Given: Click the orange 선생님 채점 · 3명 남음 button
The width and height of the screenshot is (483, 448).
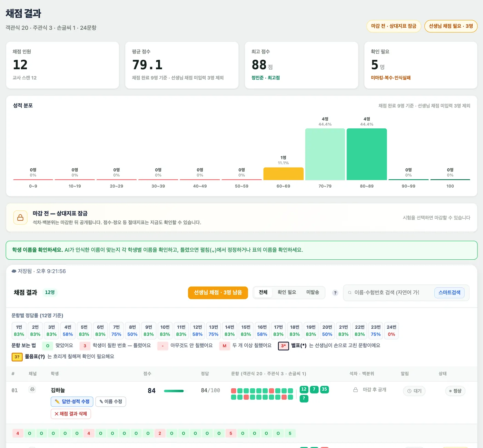Looking at the screenshot, I should click(218, 292).
